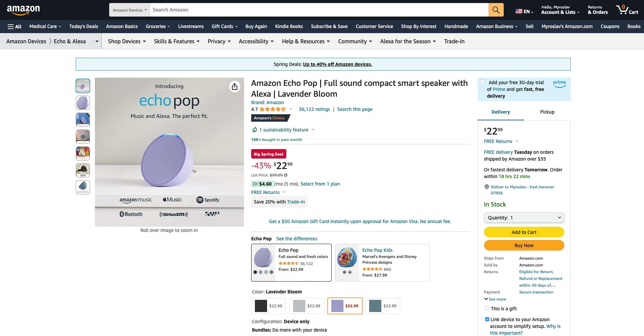Expand the Shop Devices menu
This screenshot has height=336, width=644.
127,41
